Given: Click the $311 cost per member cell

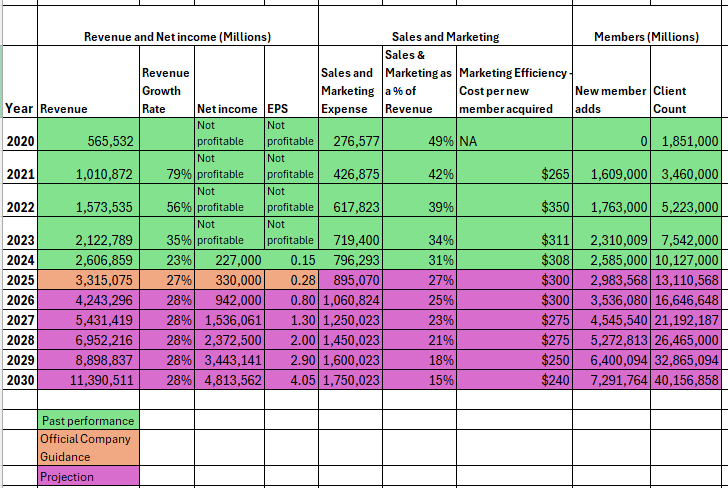Looking at the screenshot, I should click(514, 233).
